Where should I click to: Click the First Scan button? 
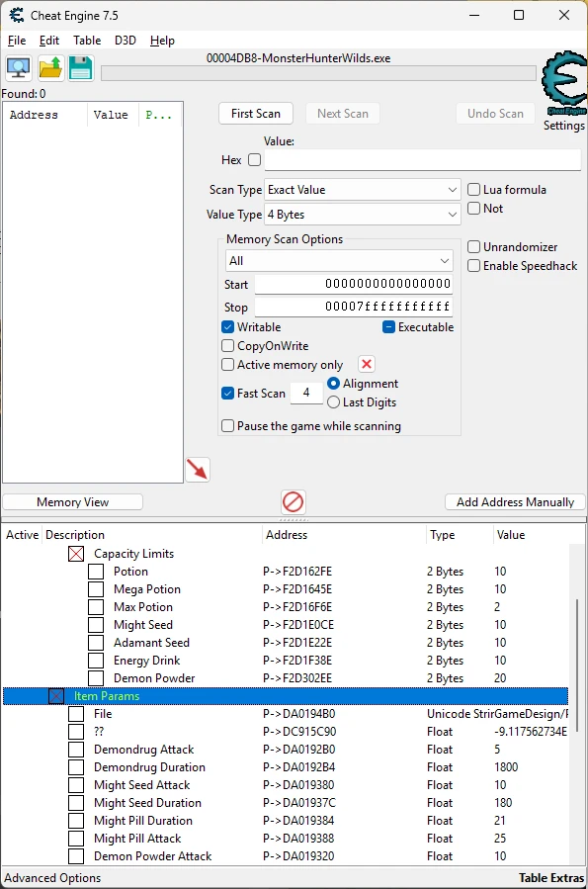point(256,114)
